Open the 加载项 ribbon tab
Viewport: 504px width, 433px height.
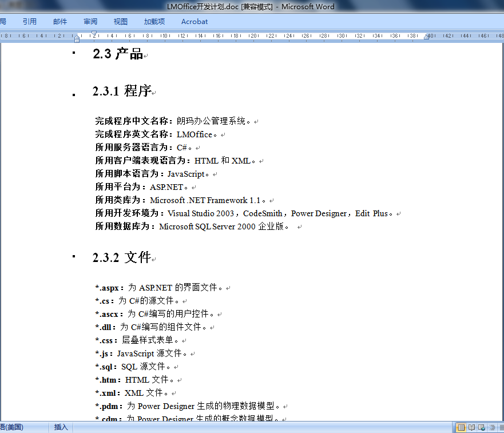(x=154, y=22)
